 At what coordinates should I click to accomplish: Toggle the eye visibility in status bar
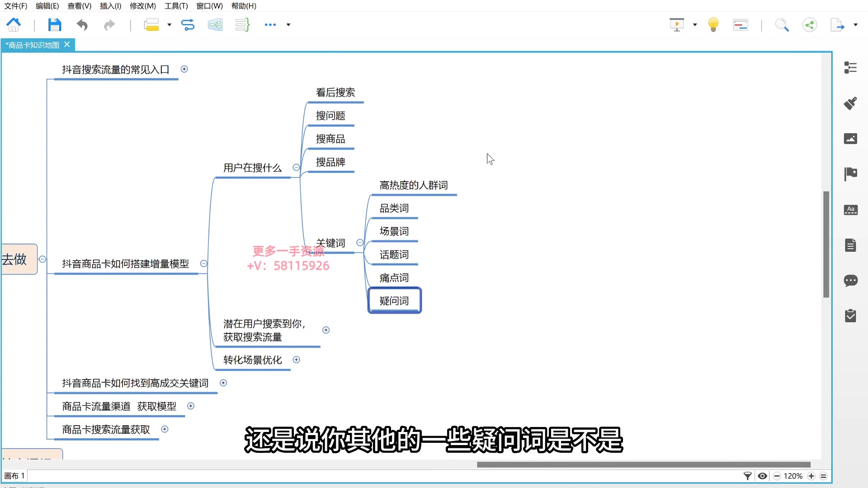pyautogui.click(x=762, y=476)
